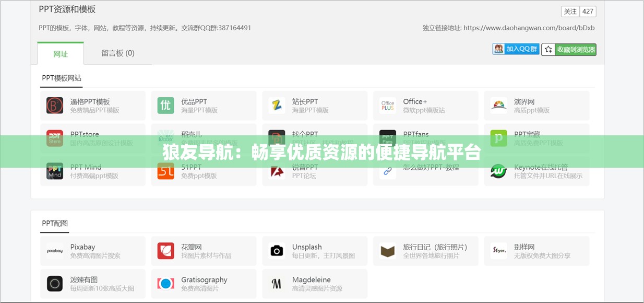Open the Magdeleine M icon
Screen dimensions: 644x303
pos(277,284)
